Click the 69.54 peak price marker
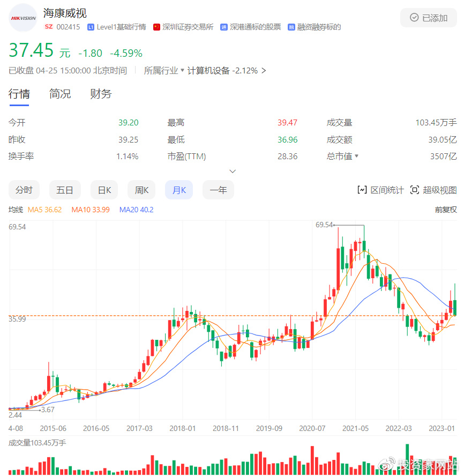464x476 pixels. (x=324, y=225)
